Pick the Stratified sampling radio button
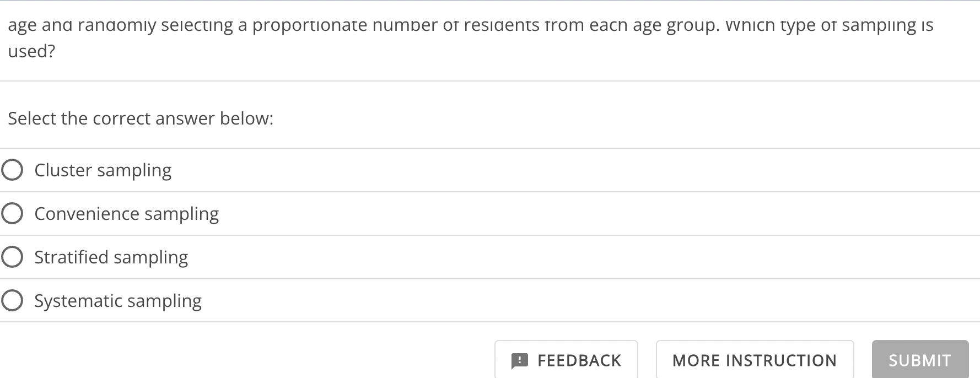The width and height of the screenshot is (980, 378). 12,257
